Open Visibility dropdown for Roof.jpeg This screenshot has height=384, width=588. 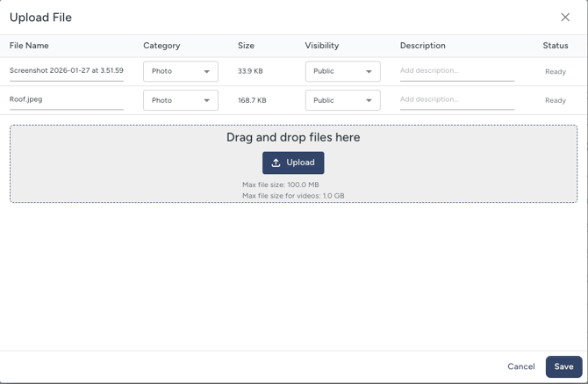tap(342, 100)
